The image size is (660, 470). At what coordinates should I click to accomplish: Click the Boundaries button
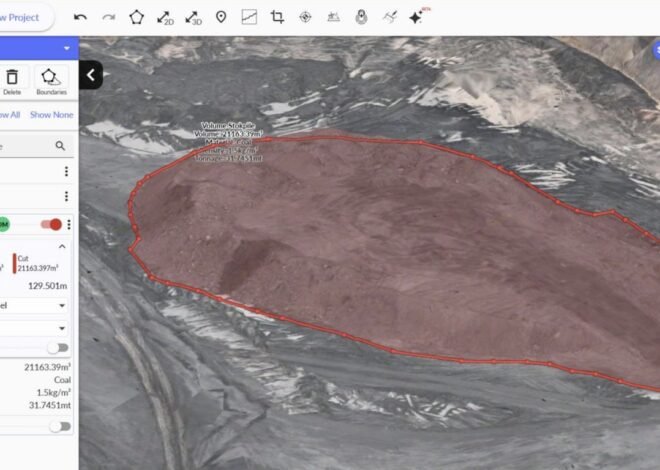tap(51, 82)
